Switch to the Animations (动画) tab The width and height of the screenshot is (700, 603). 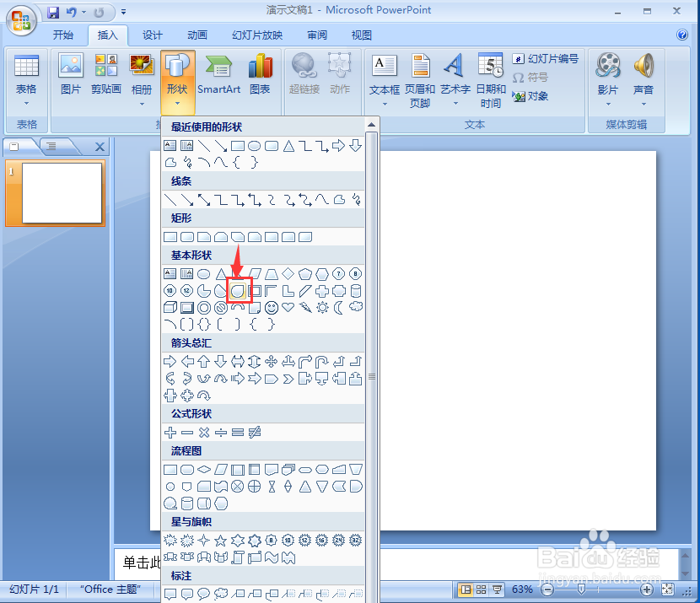(197, 35)
